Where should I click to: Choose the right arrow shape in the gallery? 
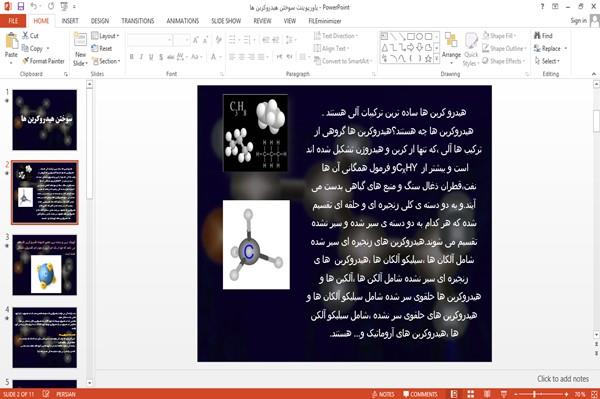(x=411, y=47)
